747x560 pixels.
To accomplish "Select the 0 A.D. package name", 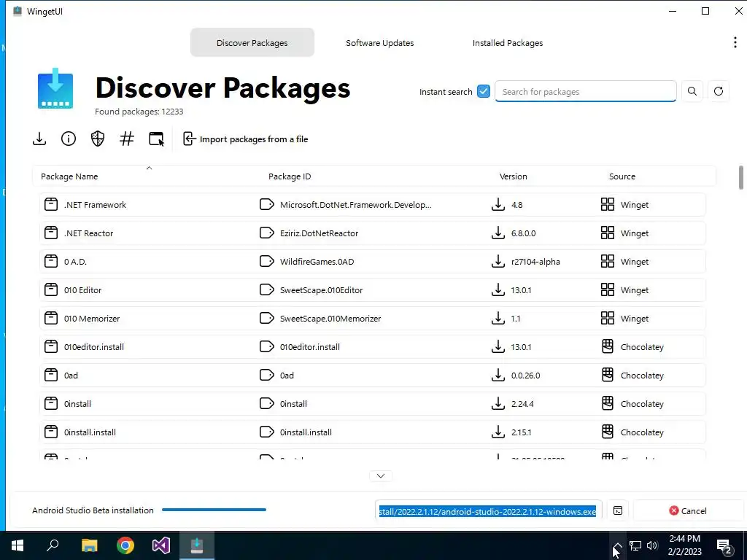I will [x=75, y=262].
